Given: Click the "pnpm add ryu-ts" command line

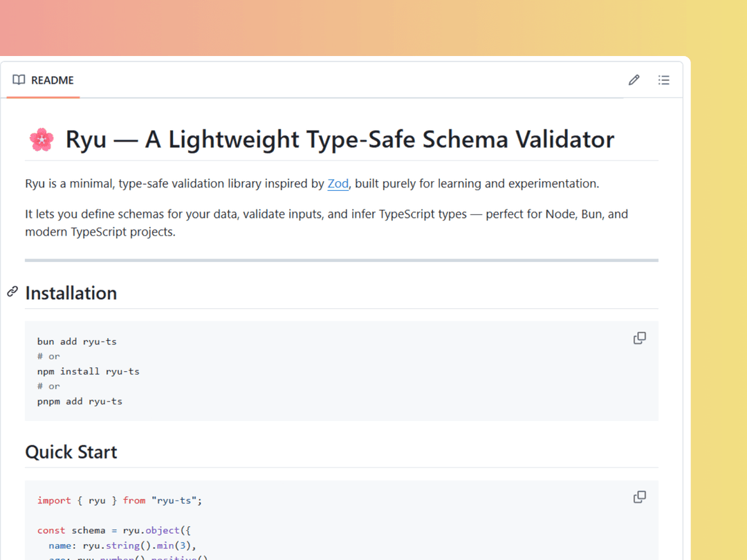Looking at the screenshot, I should click(x=80, y=401).
